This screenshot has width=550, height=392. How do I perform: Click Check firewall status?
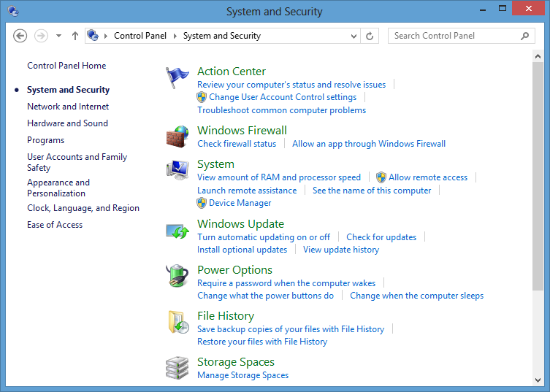point(237,144)
